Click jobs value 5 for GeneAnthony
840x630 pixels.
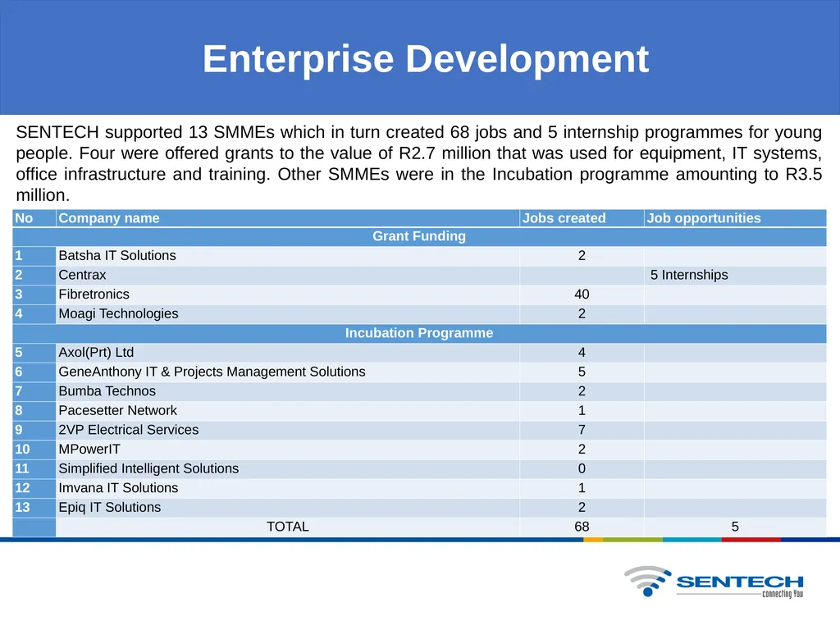(582, 372)
